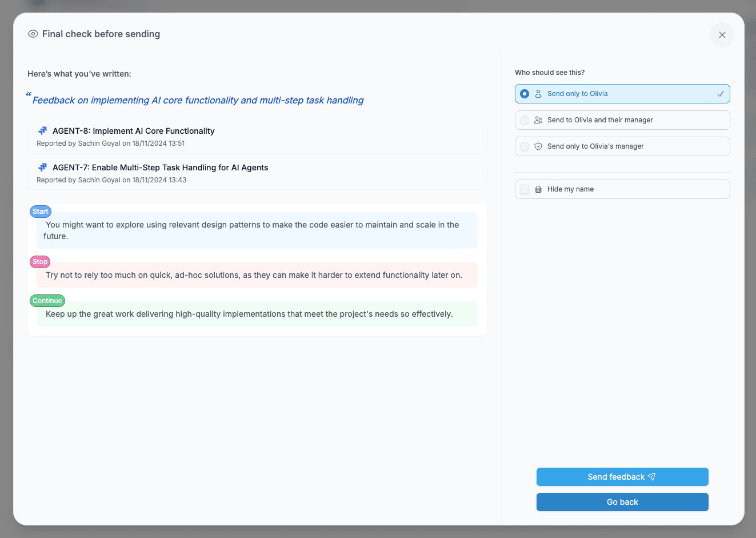Select Send only to Olivia's manager radio
The image size is (756, 538).
coord(525,146)
